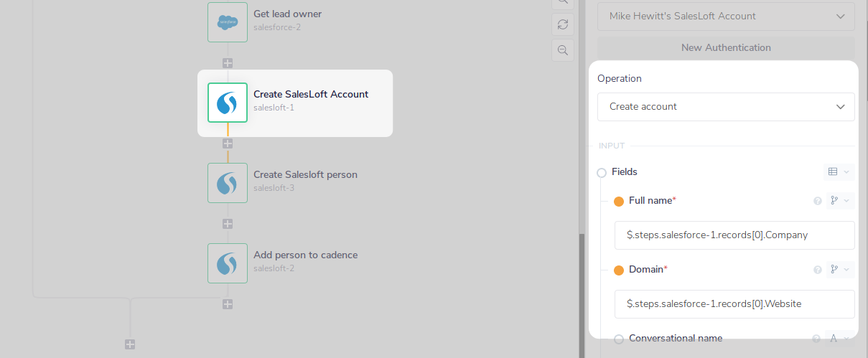Toggle the Fields radio circle

602,172
